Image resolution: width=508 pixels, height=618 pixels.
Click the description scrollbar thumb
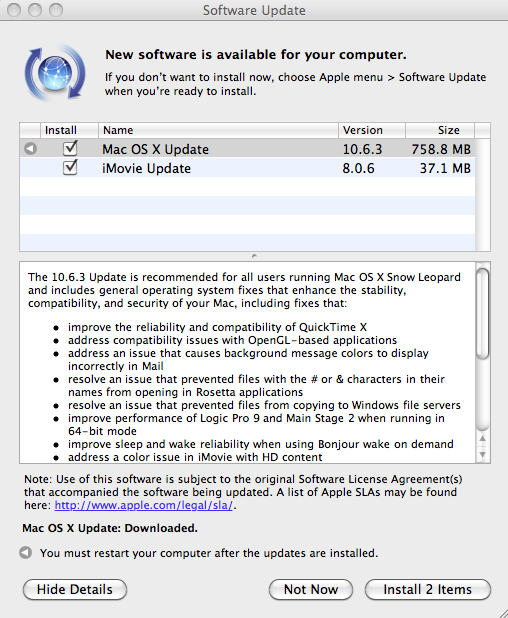[482, 313]
